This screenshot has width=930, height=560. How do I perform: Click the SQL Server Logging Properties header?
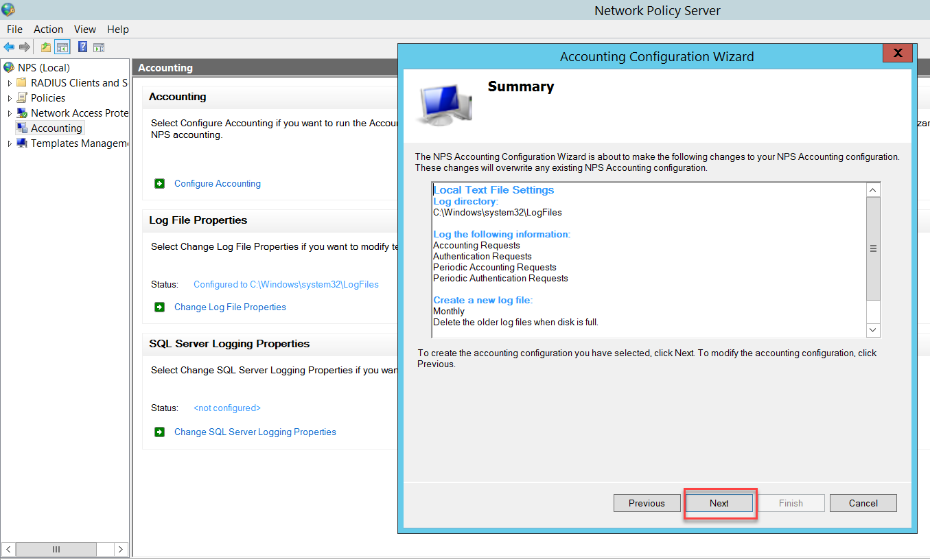(x=229, y=344)
